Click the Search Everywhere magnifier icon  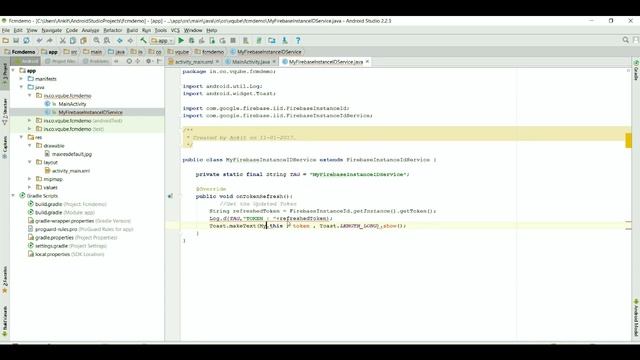pyautogui.click(x=625, y=40)
